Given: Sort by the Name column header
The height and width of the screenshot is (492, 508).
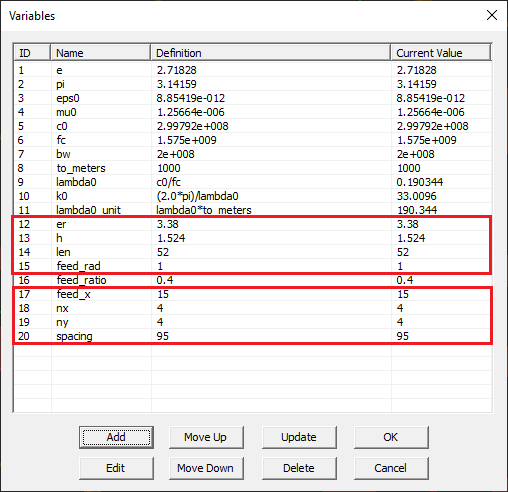Looking at the screenshot, I should click(101, 53).
